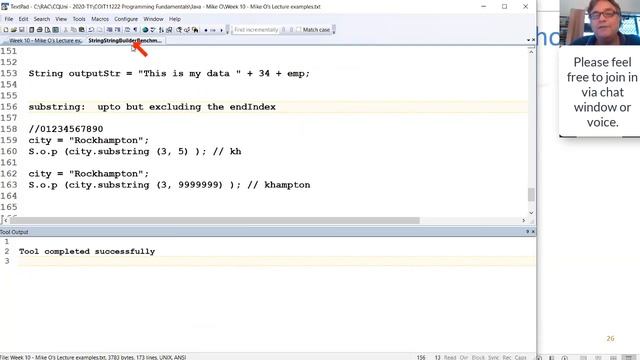Click the find previous up-arrow beside Find incrementally

(291, 30)
